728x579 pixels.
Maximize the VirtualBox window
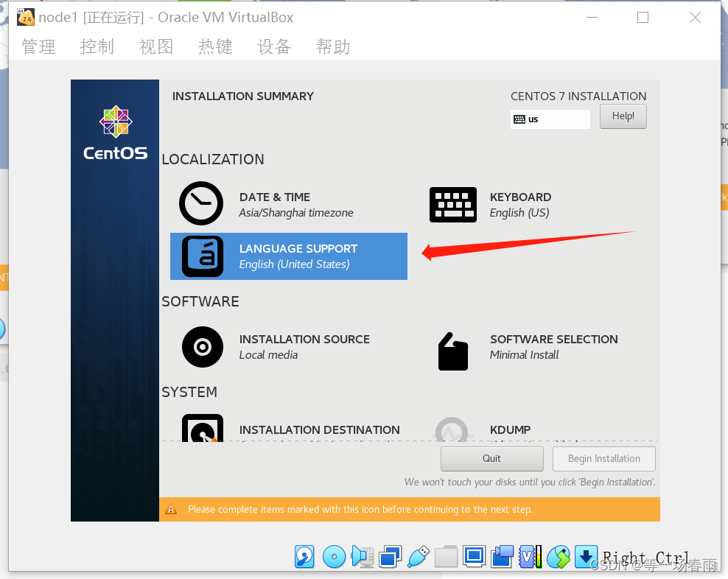click(643, 17)
